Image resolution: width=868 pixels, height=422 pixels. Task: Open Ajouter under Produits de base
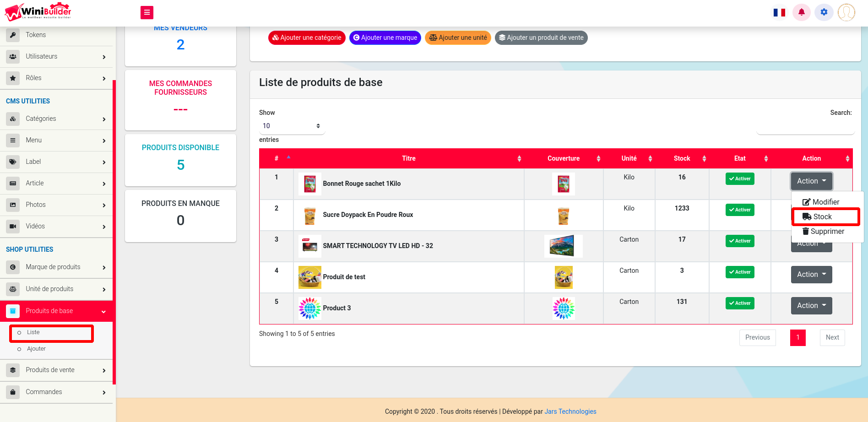click(36, 349)
